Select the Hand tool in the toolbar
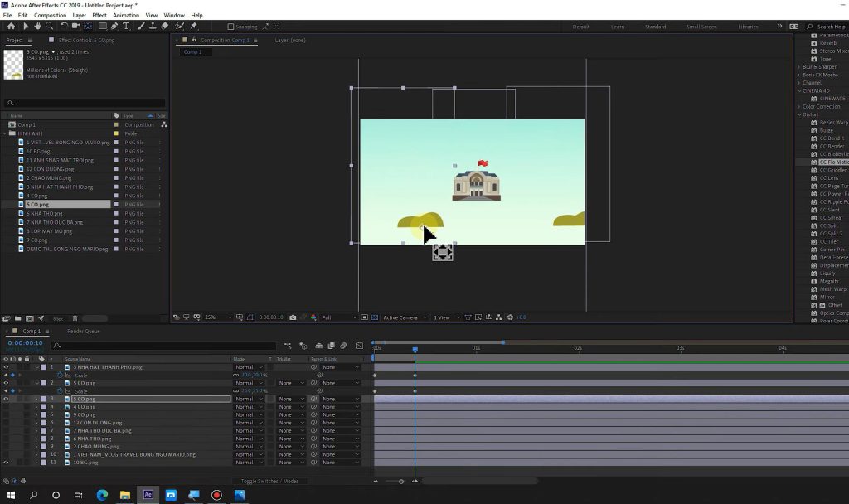This screenshot has height=504, width=849. click(x=37, y=26)
